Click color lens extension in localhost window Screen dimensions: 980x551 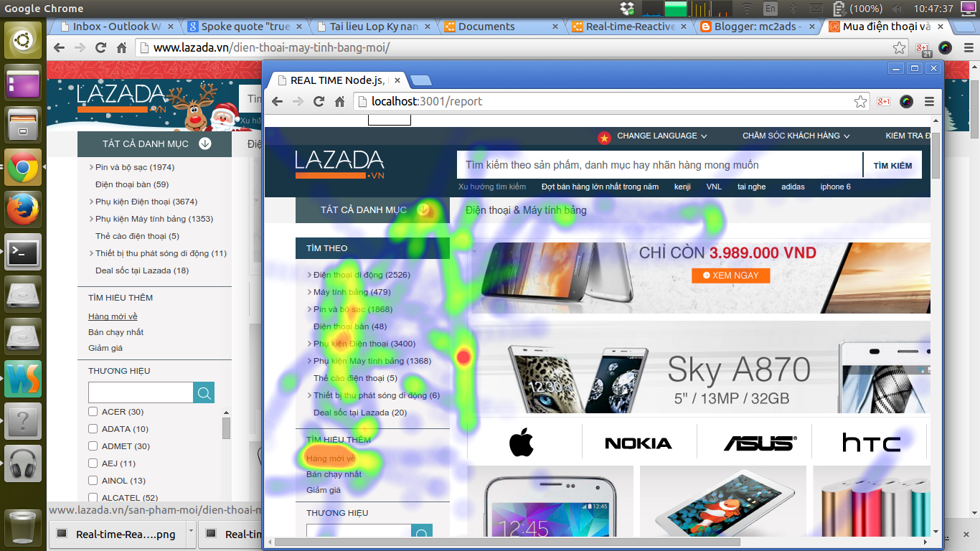907,102
